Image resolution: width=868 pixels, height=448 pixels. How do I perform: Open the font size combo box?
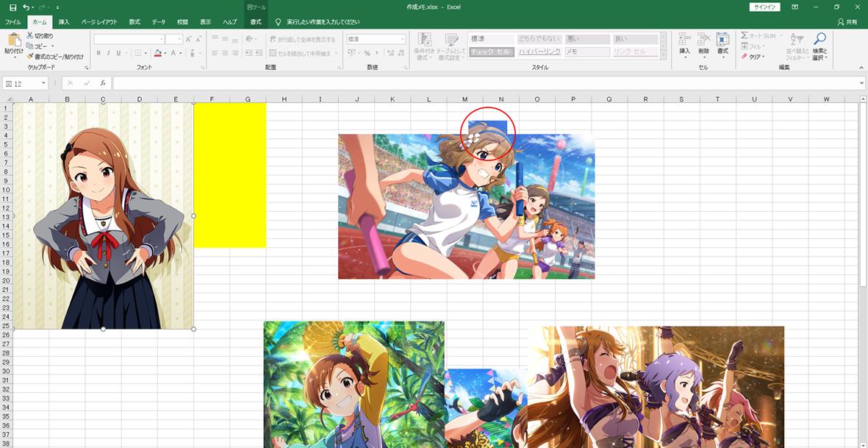coord(174,39)
